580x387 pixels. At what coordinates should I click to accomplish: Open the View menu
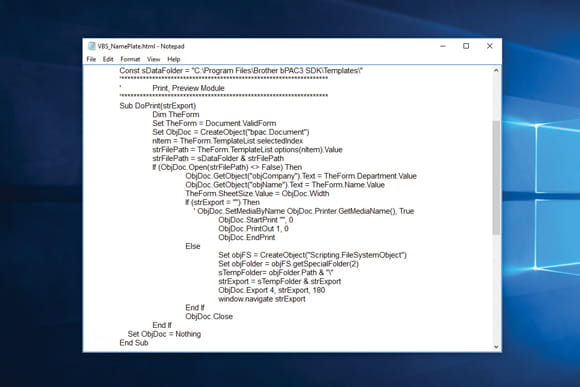click(x=154, y=59)
